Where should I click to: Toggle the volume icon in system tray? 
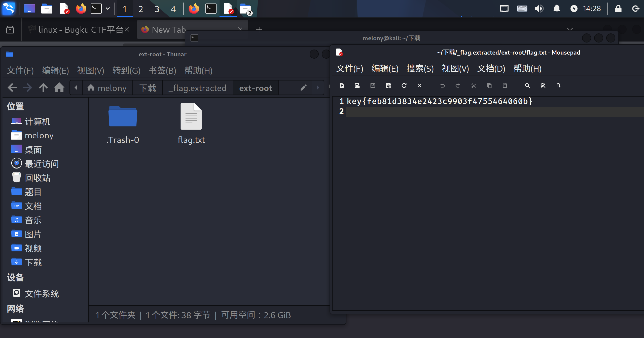tap(539, 9)
